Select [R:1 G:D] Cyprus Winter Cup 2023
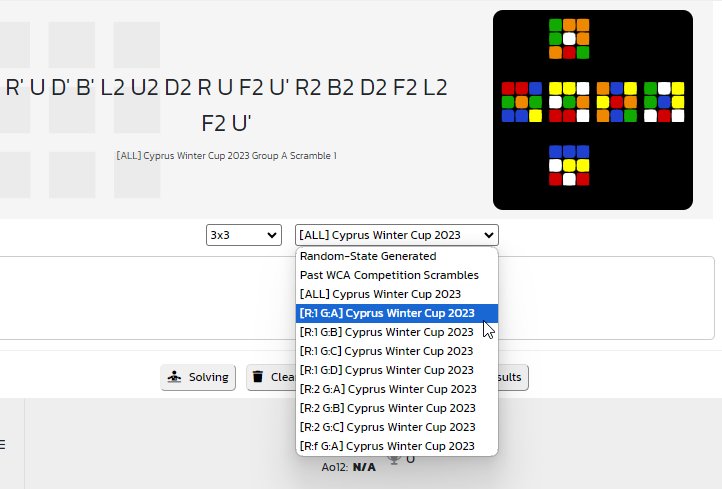722x489 pixels. (397, 370)
